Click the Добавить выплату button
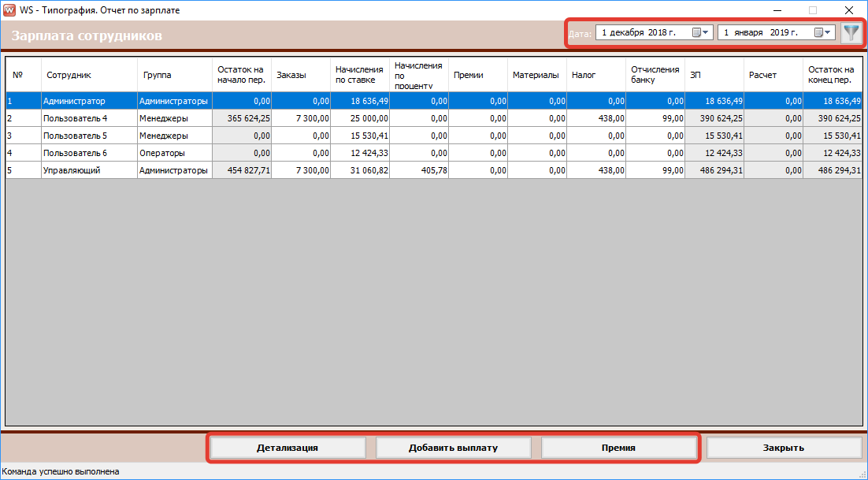This screenshot has height=480, width=868. (453, 448)
